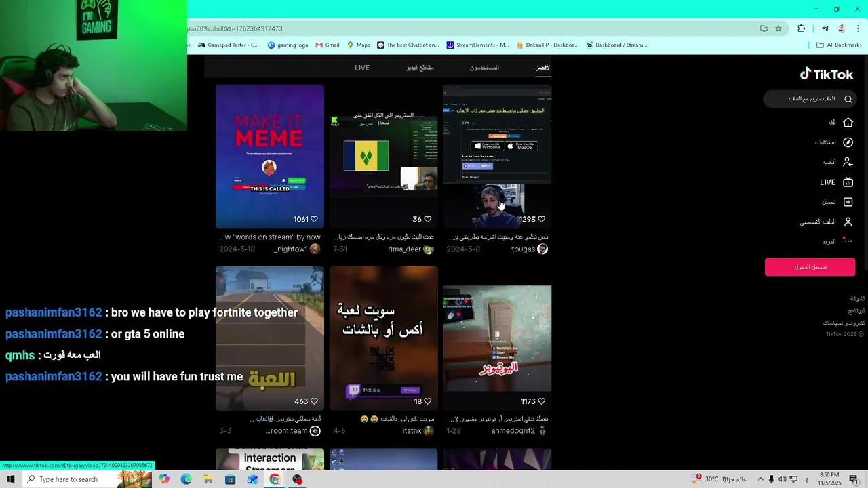Like the rima_deer video with 36 likes
This screenshot has width=868, height=488.
pos(427,219)
